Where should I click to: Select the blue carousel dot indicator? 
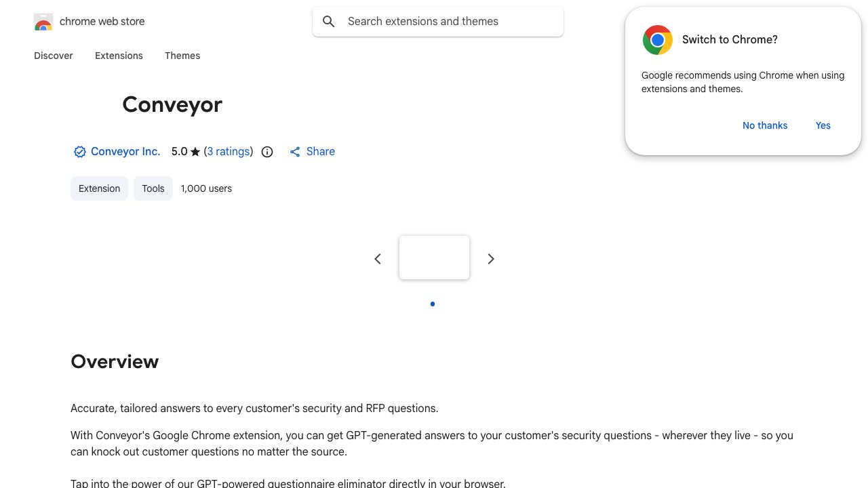click(433, 304)
